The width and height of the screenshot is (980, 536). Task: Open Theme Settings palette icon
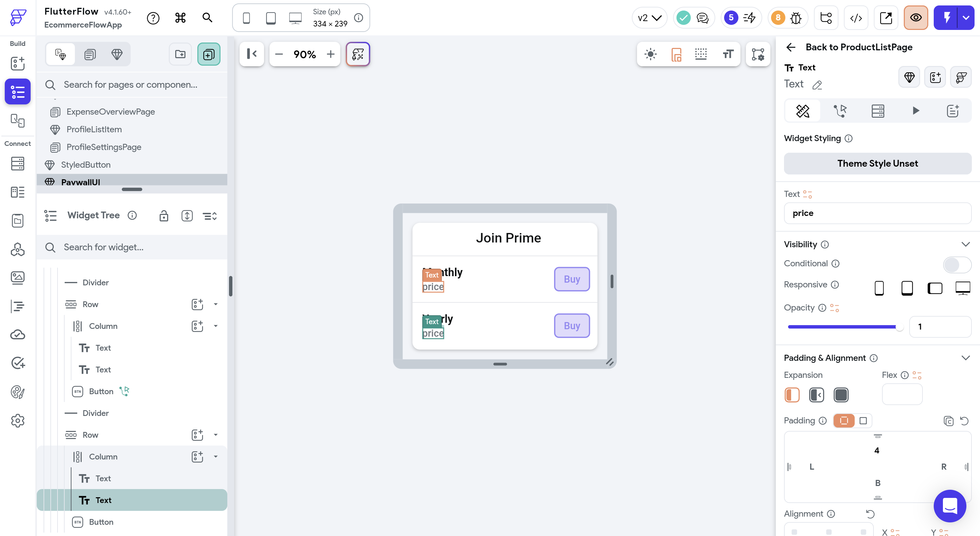click(x=17, y=391)
